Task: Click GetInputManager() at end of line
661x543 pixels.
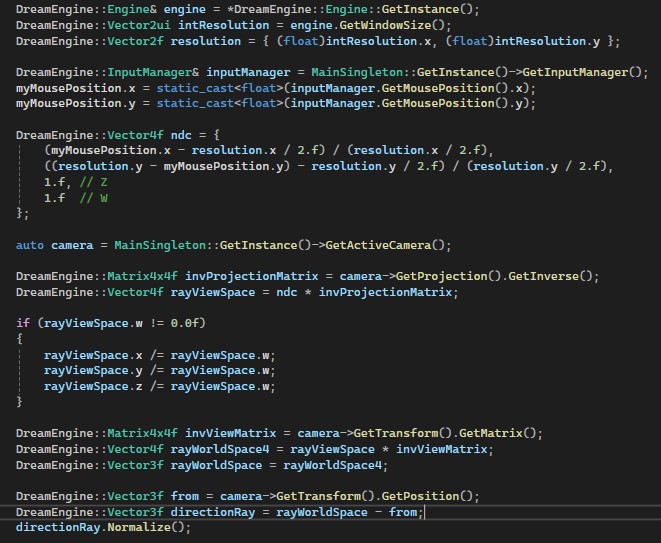Action: (581, 73)
